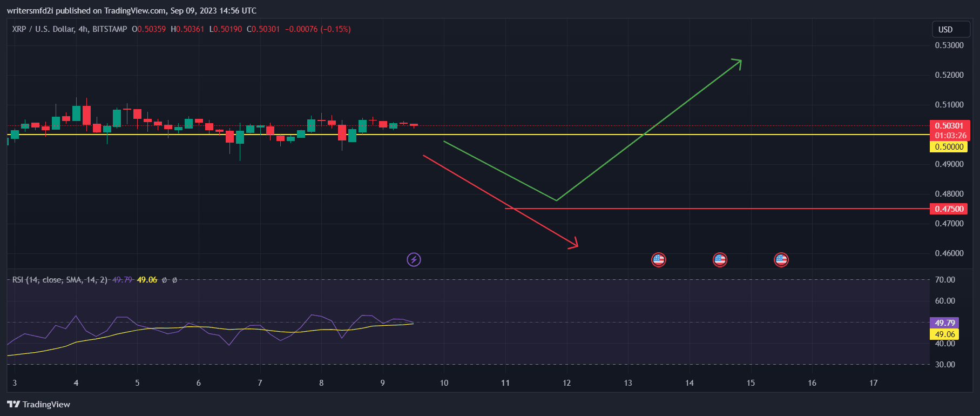
Task: Click the yellow 0.50000 price label
Action: pos(949,147)
